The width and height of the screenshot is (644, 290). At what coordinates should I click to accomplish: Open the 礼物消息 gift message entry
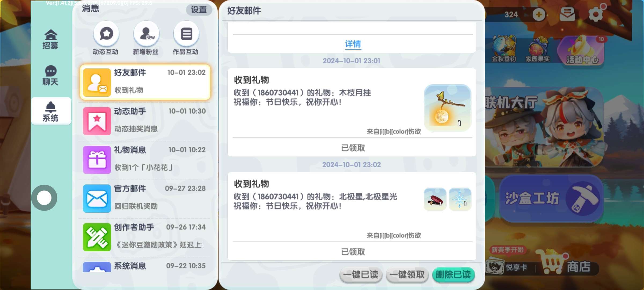[x=145, y=160]
